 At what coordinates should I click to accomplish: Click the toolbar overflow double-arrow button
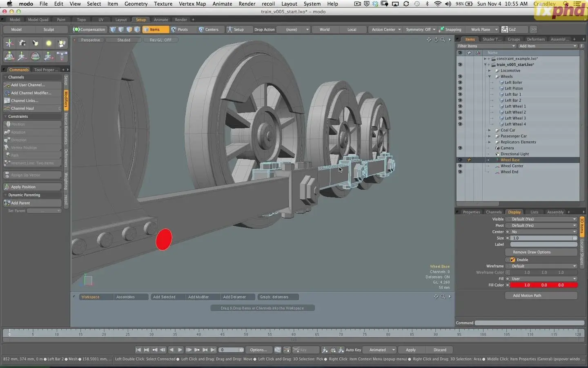533,29
